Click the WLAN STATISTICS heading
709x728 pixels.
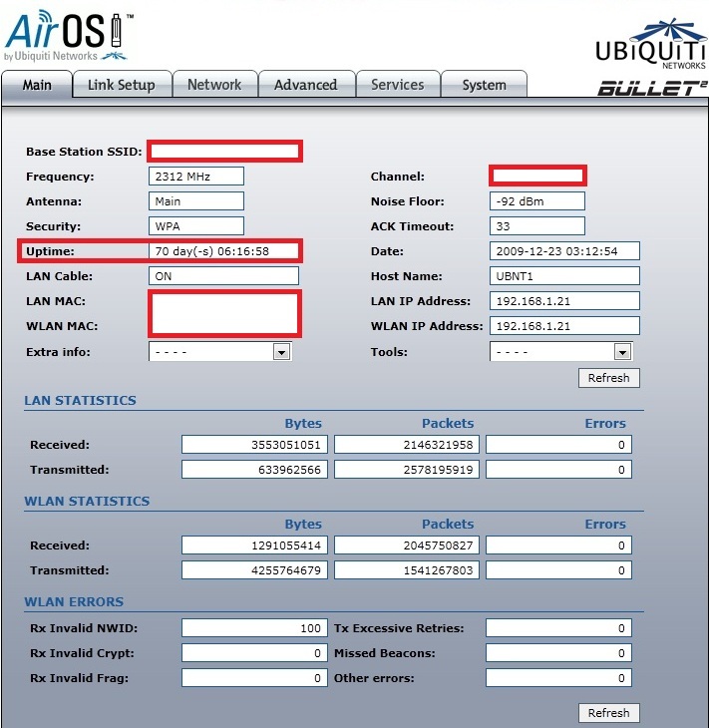pos(87,501)
